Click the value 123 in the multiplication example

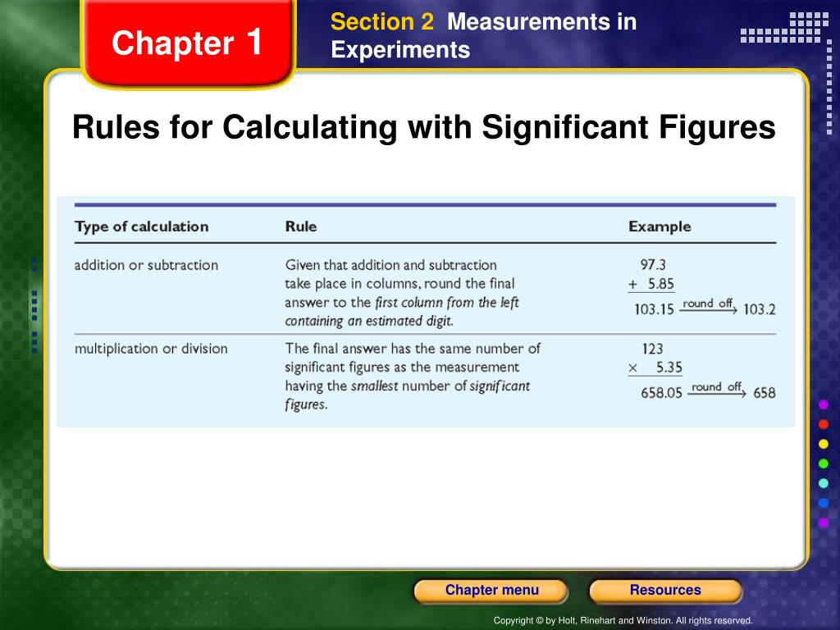point(652,349)
